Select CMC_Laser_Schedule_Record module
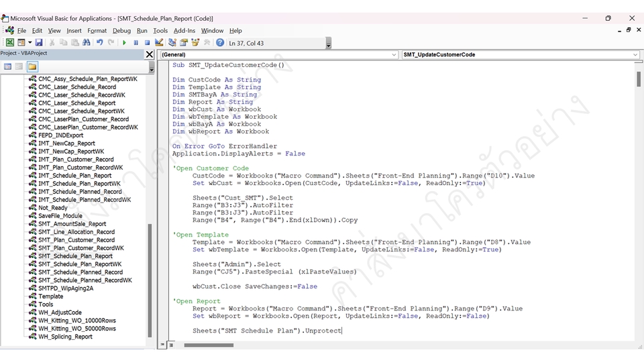Image resolution: width=644 pixels, height=362 pixels. [77, 87]
